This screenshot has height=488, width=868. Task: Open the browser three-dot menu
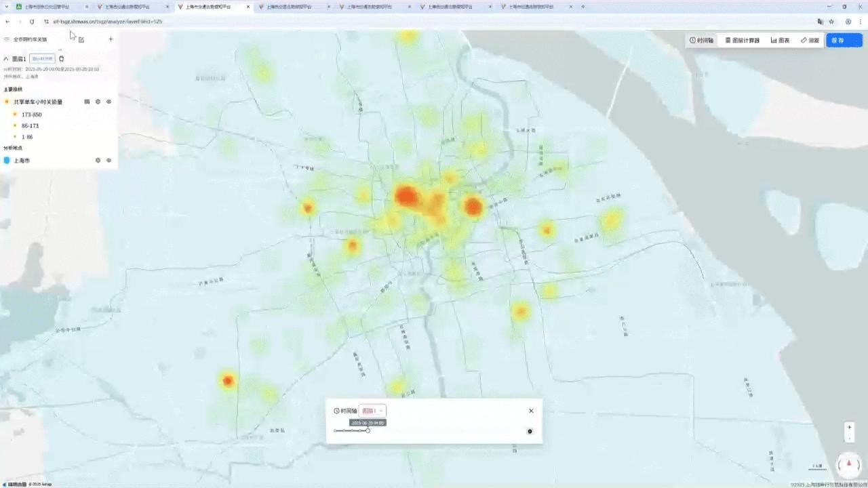[x=860, y=22]
